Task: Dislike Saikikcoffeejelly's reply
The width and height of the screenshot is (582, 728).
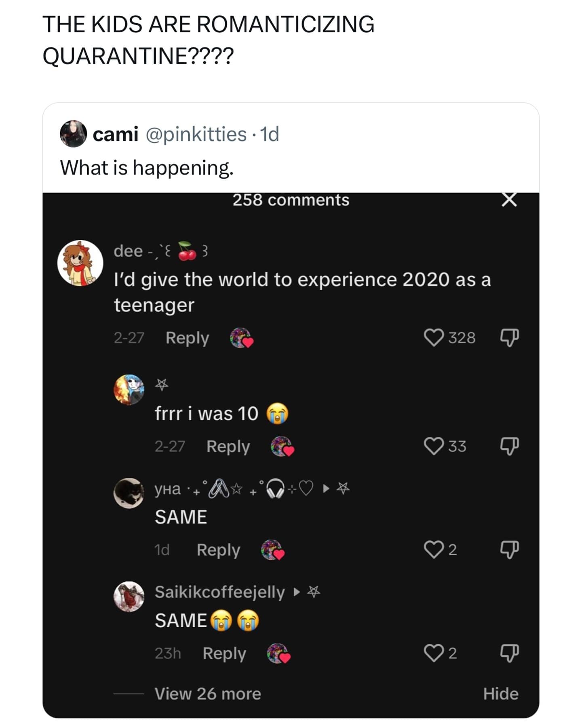Action: click(509, 653)
